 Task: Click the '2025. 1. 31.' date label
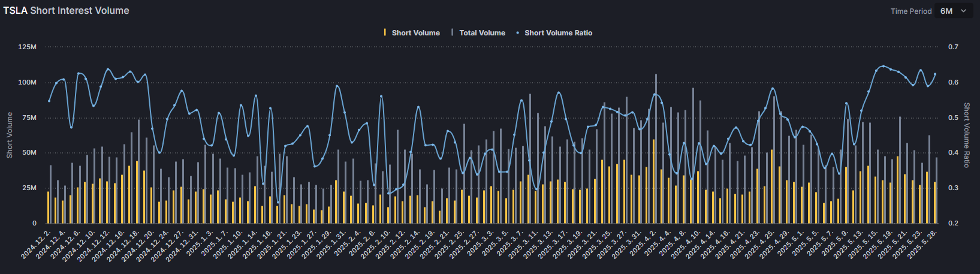coord(331,244)
